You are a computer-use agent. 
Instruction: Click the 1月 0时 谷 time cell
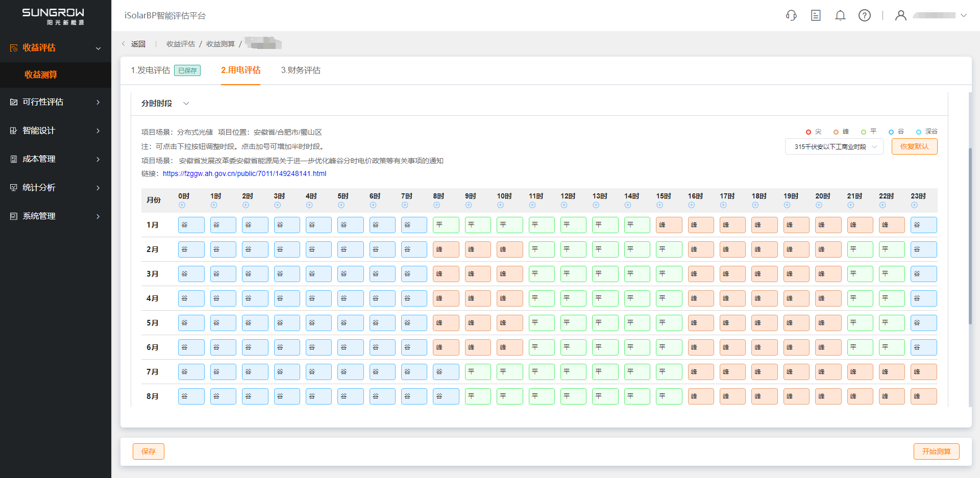tap(191, 225)
